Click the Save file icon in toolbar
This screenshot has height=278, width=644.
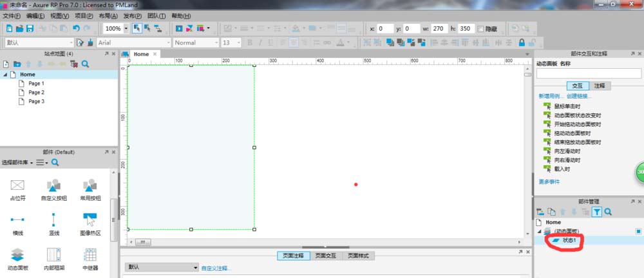coord(30,28)
